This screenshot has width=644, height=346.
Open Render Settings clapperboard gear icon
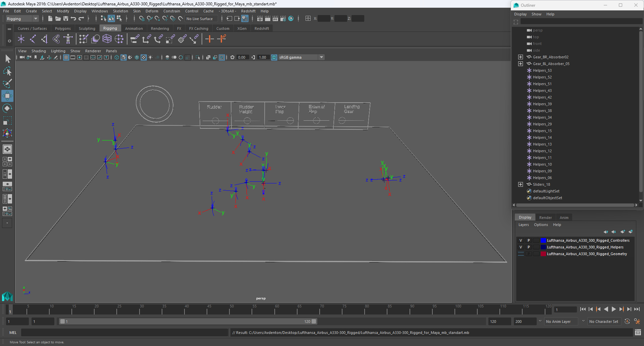283,19
